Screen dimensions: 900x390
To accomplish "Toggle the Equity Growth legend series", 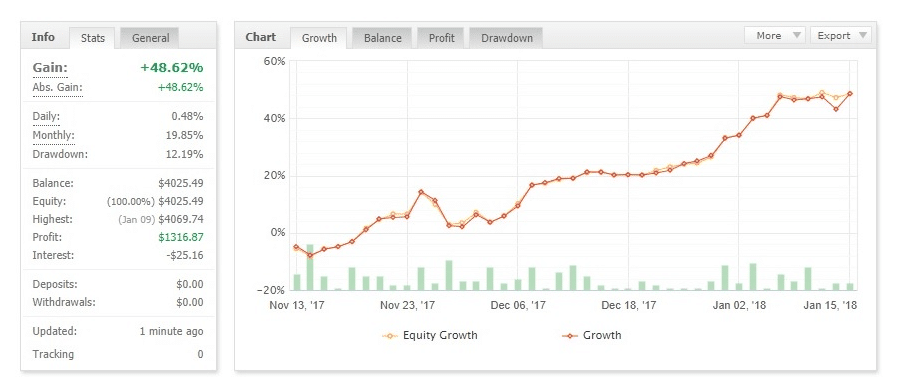I will pyautogui.click(x=430, y=335).
